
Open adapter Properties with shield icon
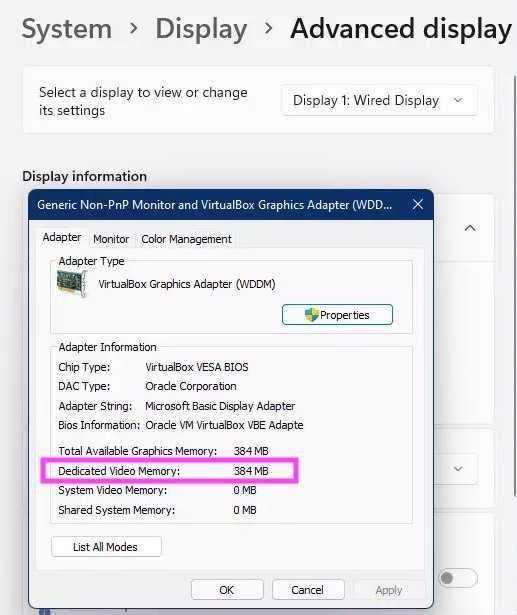click(x=337, y=315)
